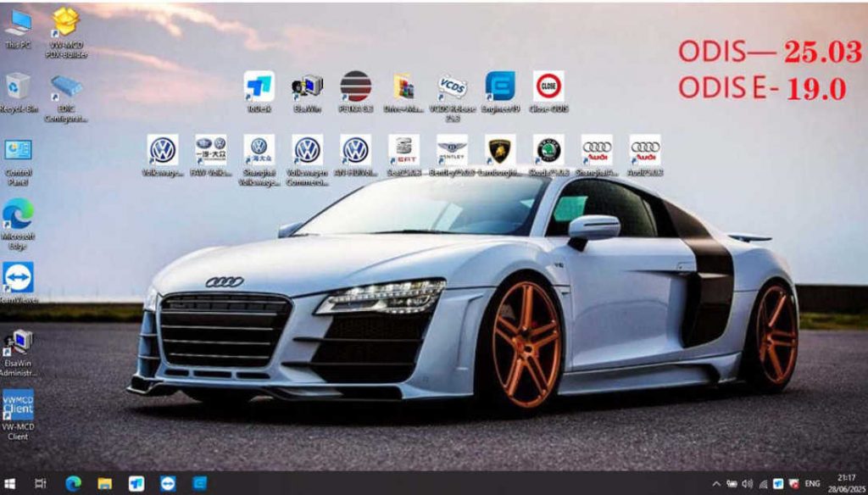Select the Lamborghini desktop icon
Screen dimensions: 868x495
tap(501, 151)
